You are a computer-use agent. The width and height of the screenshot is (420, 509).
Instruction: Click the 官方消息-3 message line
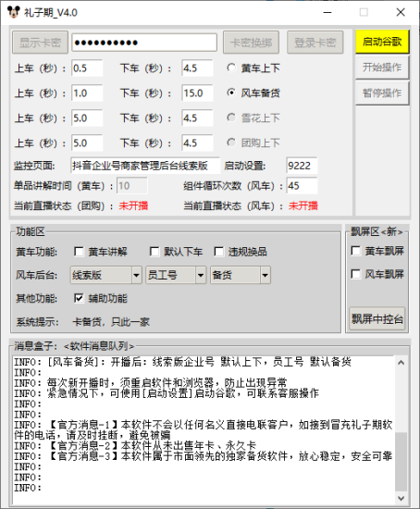tap(204, 456)
